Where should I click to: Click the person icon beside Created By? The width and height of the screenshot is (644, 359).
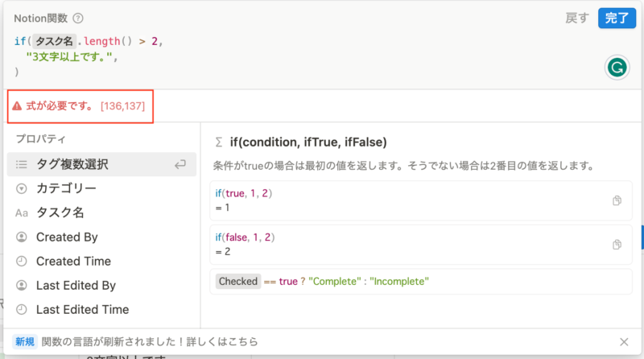[22, 237]
